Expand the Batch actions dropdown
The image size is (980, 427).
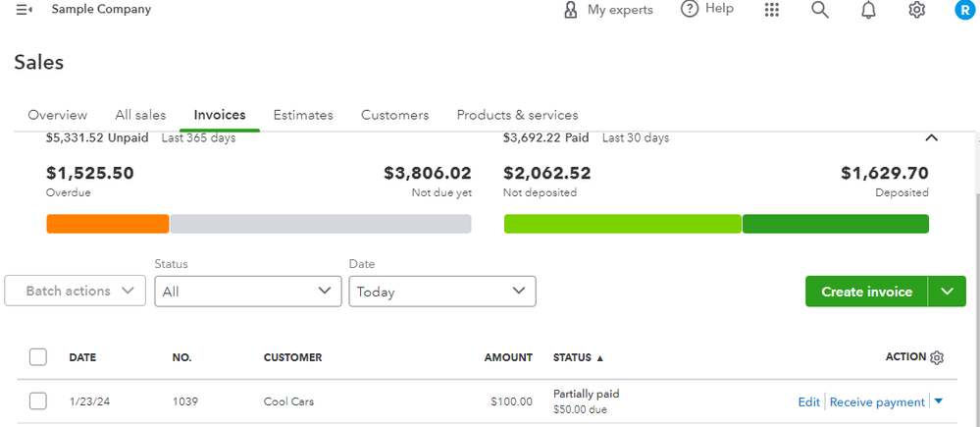pos(76,291)
